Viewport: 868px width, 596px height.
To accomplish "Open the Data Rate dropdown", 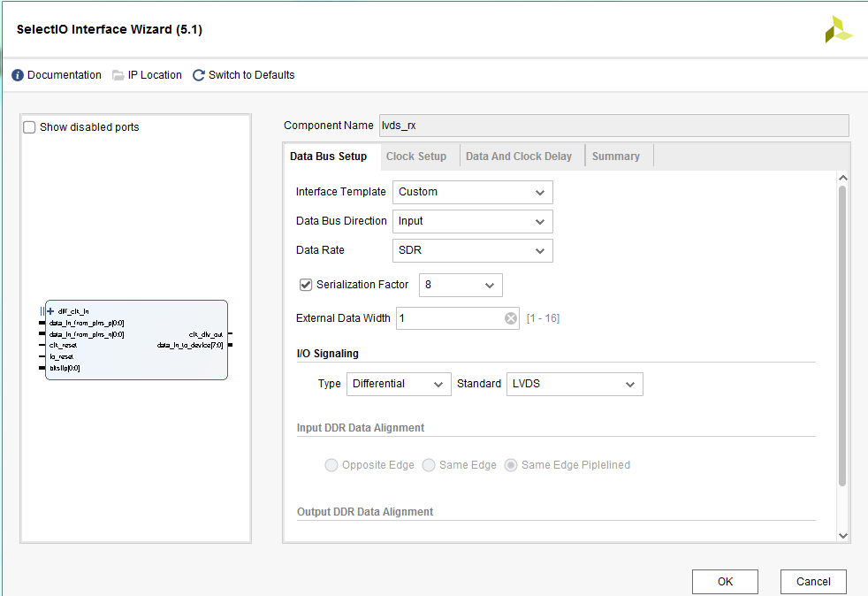I will 472,250.
